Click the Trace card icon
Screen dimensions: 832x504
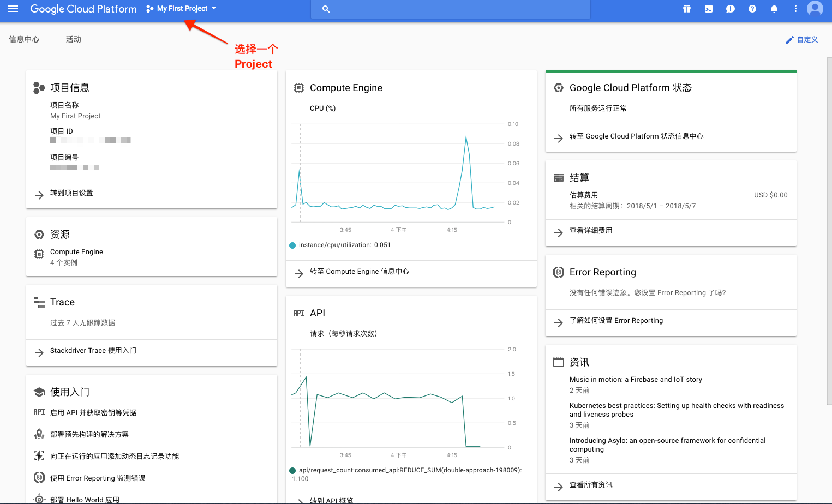coord(39,302)
